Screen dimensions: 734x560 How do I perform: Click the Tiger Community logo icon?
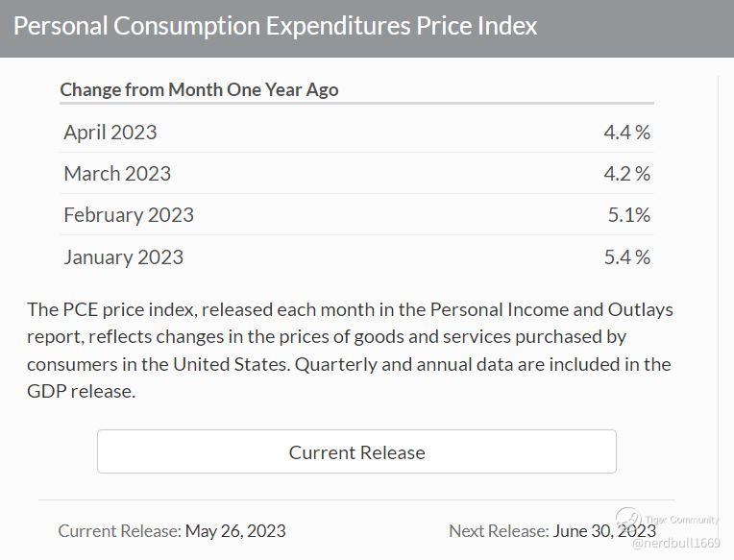[x=629, y=519]
